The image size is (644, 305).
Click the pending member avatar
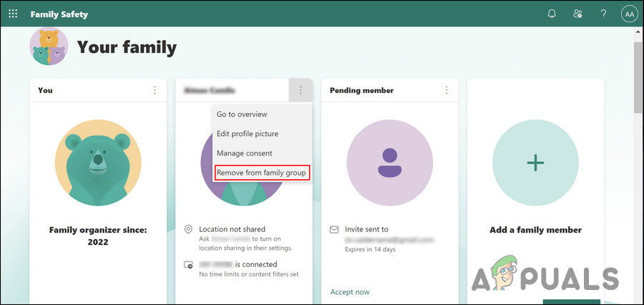[389, 163]
